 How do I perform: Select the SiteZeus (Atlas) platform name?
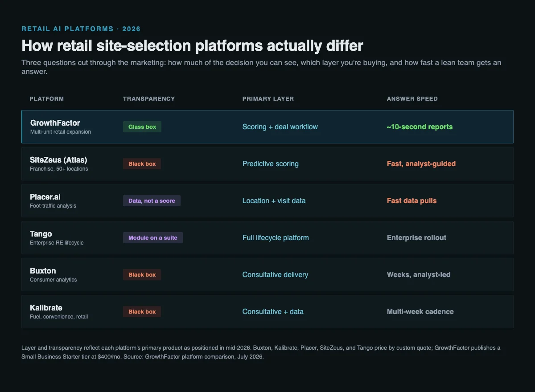(x=58, y=160)
